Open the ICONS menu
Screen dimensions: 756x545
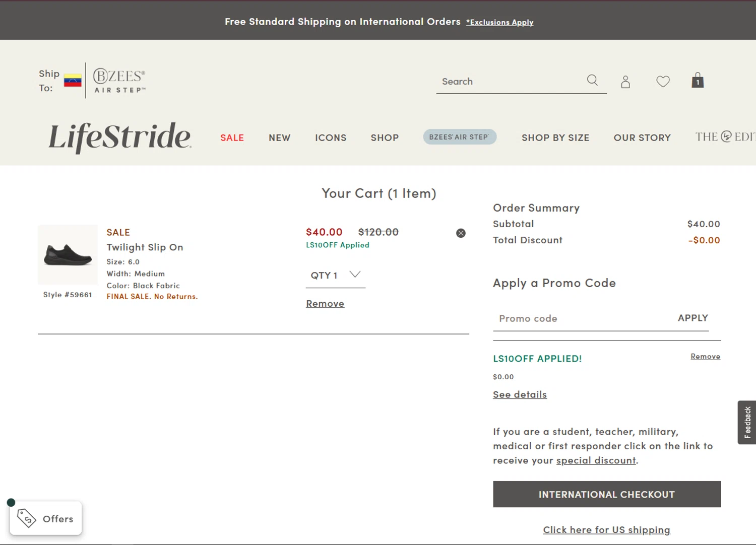[x=331, y=138]
